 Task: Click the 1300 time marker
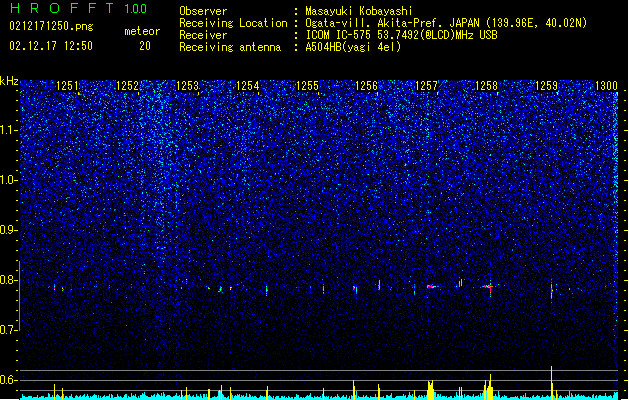[x=606, y=86]
